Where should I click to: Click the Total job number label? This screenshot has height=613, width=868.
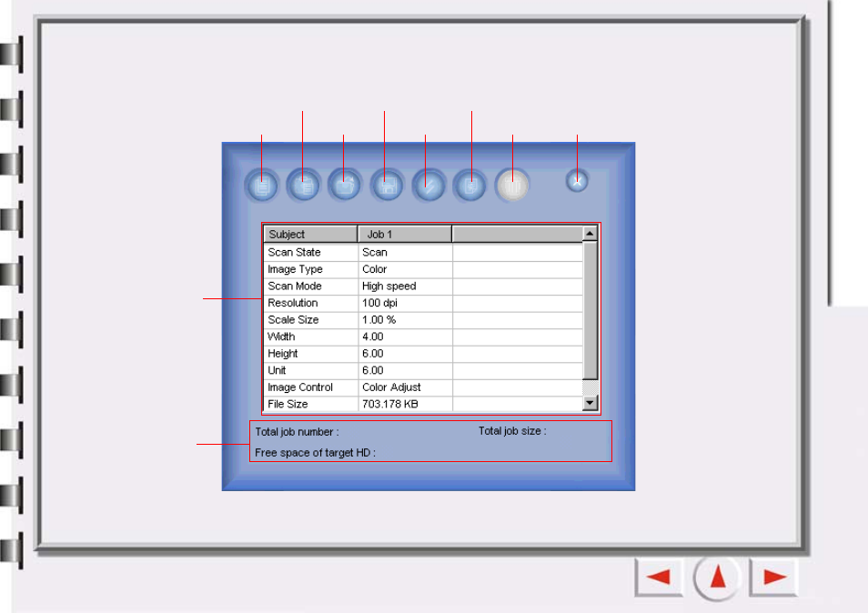(297, 432)
